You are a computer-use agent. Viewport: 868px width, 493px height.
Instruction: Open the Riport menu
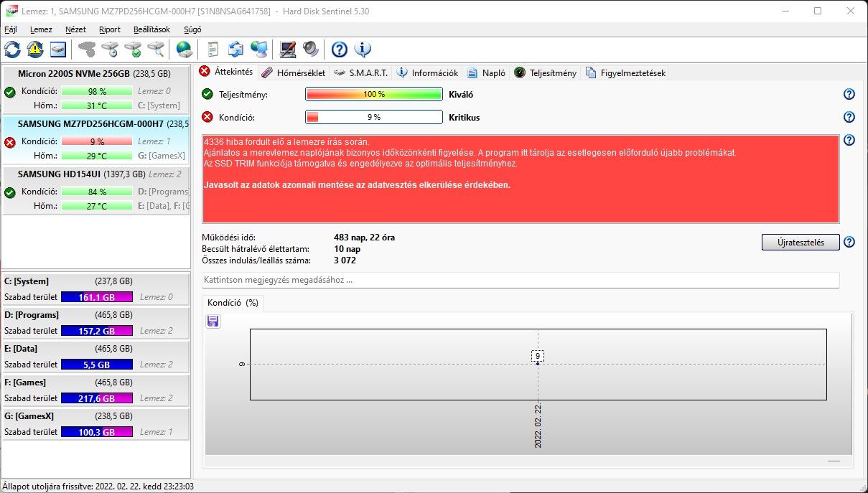click(x=110, y=29)
